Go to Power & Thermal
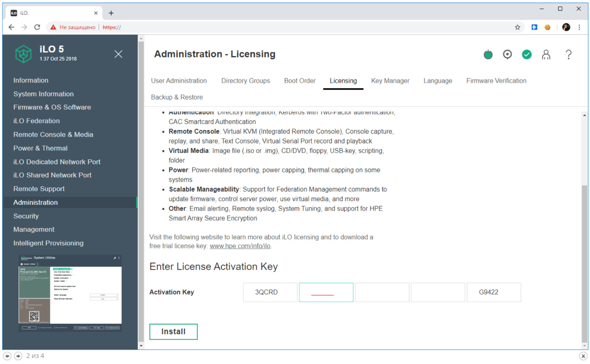Image resolution: width=590 pixels, height=364 pixels. tap(41, 148)
